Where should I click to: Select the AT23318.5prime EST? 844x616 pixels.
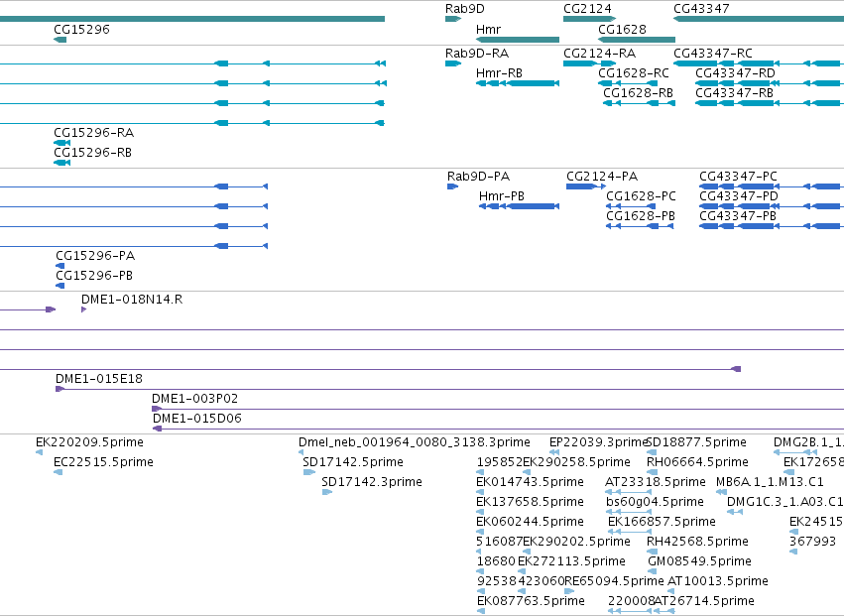pyautogui.click(x=628, y=492)
